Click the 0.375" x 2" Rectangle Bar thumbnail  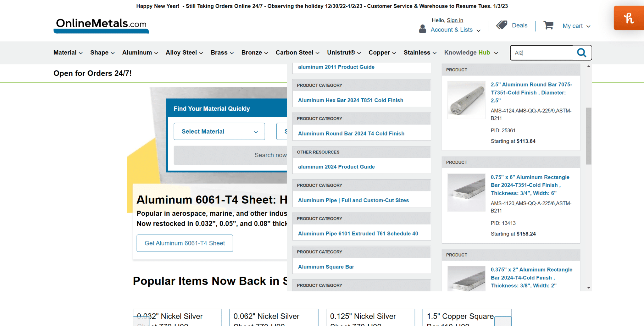[466, 279]
